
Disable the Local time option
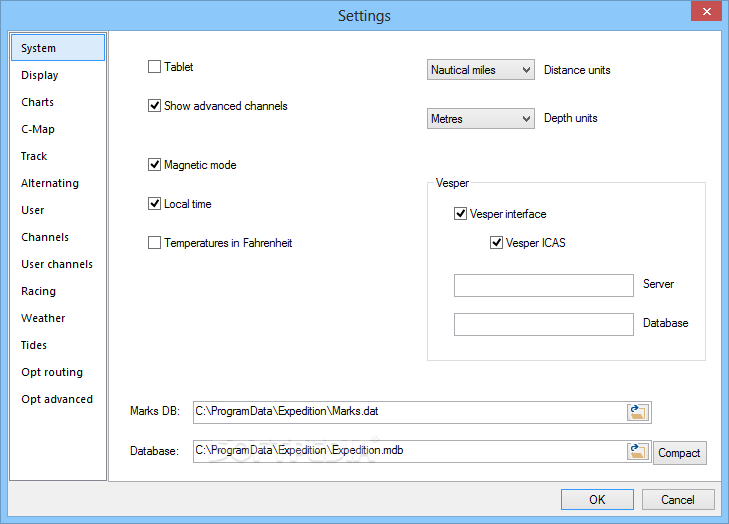pyautogui.click(x=154, y=204)
